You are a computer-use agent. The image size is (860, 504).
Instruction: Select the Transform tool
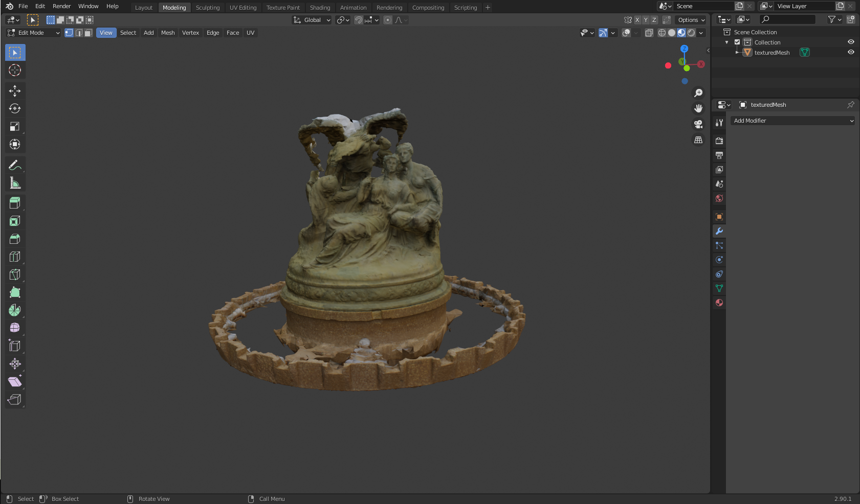(x=15, y=144)
